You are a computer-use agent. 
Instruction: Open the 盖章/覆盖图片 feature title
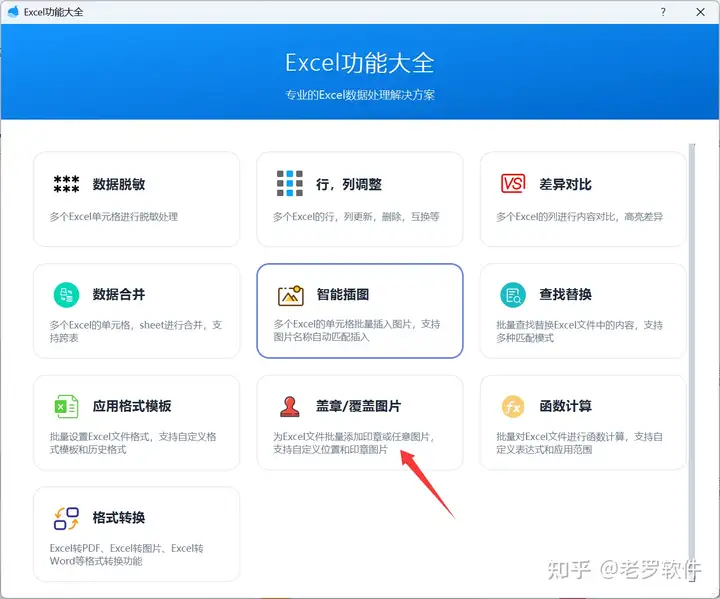pos(358,406)
